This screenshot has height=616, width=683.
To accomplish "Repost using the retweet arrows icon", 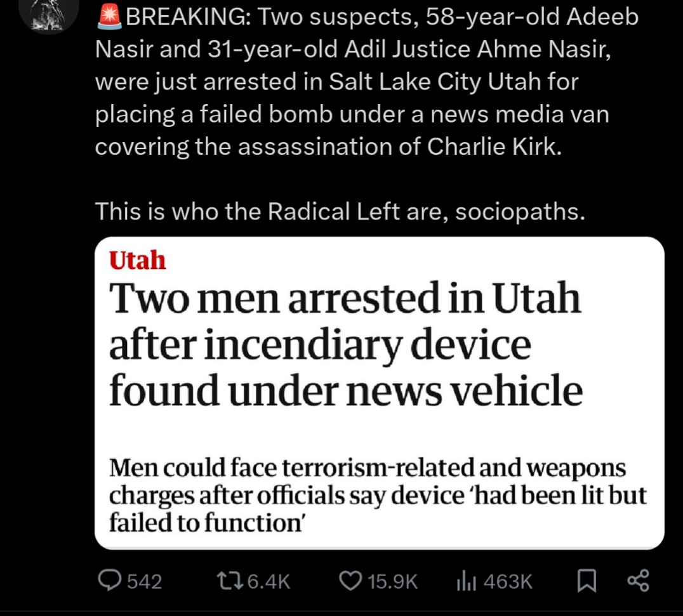I will coord(230,581).
